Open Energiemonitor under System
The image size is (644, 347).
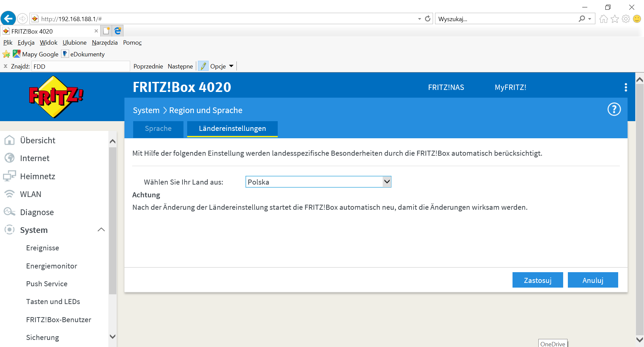(x=52, y=266)
